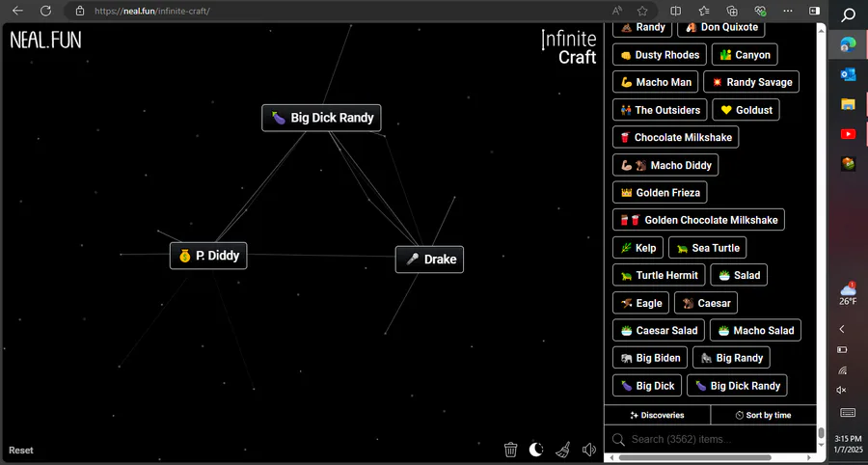Pick Macho Salad item
The image size is (868, 465).
[x=755, y=331]
